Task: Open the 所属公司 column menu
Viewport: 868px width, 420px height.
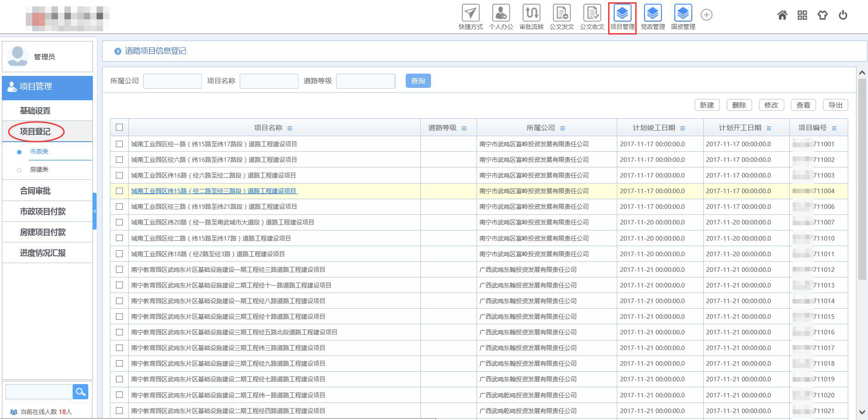Action: click(562, 128)
